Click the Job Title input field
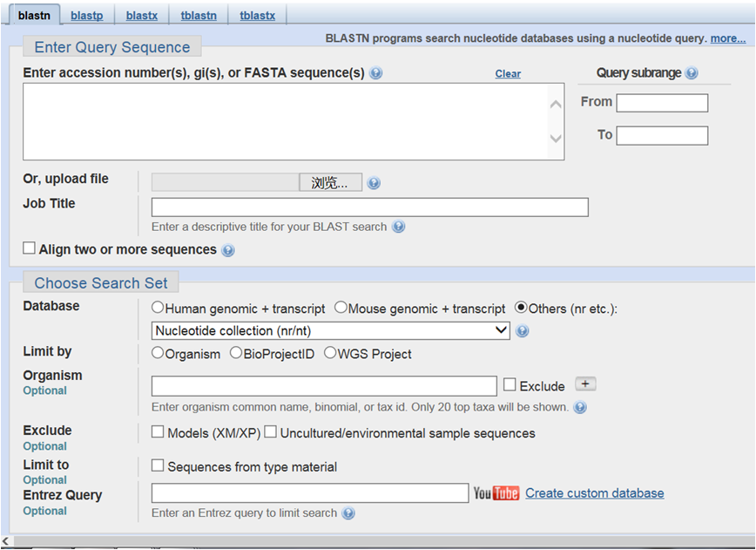The height and width of the screenshot is (550, 756). (x=369, y=207)
